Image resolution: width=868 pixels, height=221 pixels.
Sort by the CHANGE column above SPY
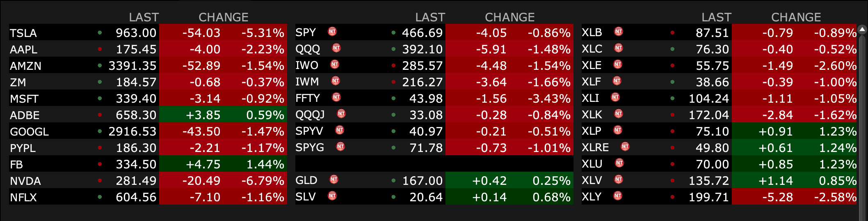click(x=509, y=17)
